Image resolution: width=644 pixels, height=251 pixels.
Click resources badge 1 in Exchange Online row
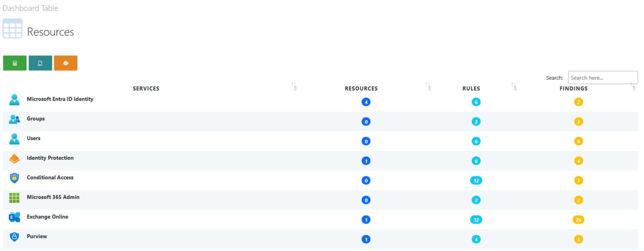[x=366, y=220]
